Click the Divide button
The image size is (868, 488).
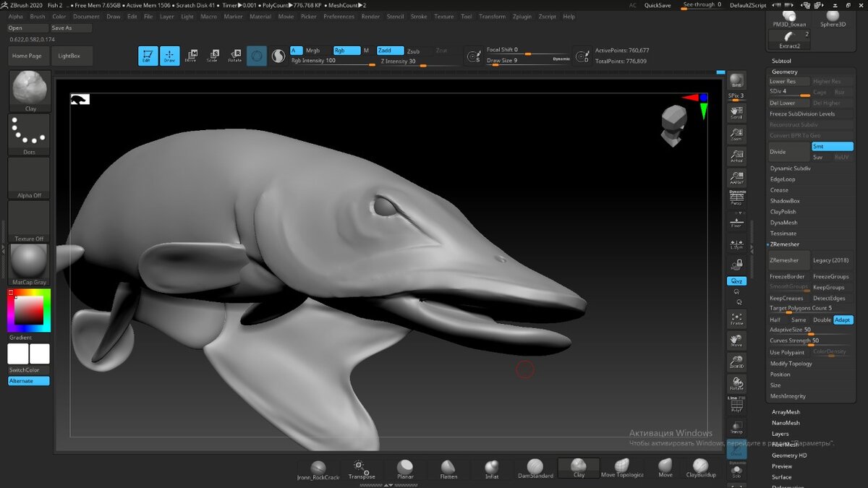click(788, 152)
